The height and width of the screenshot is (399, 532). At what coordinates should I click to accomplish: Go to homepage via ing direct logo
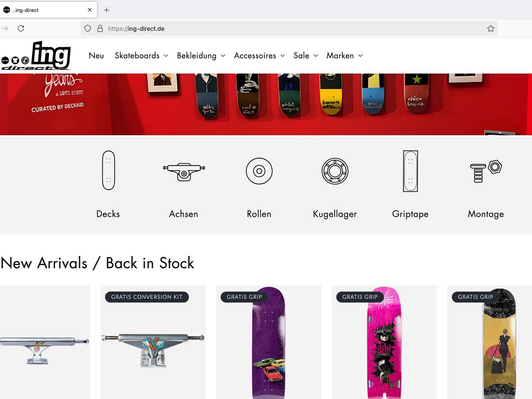tap(36, 56)
